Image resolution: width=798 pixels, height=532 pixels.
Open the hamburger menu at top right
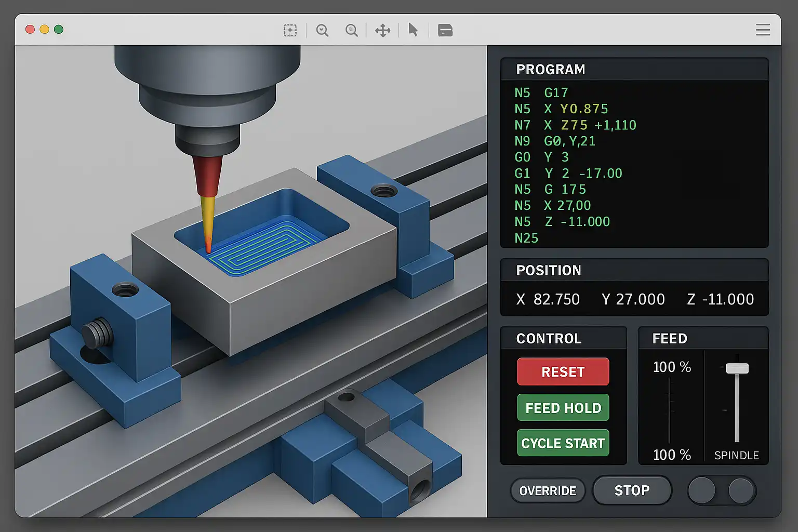763,30
